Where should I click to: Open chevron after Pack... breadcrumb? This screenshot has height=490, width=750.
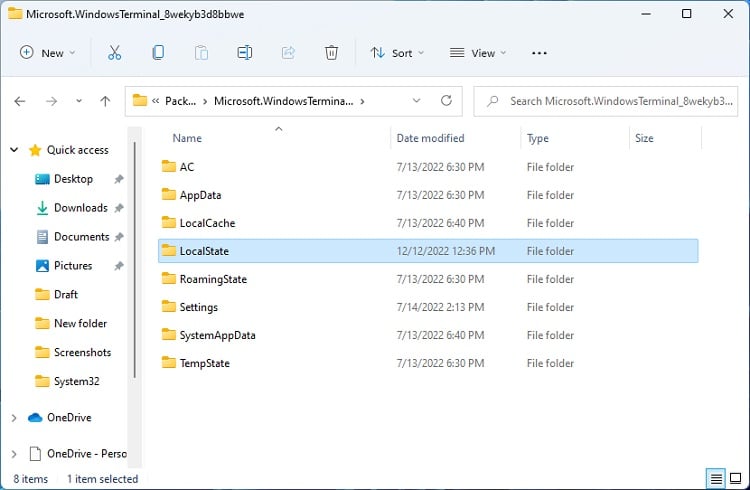[205, 101]
